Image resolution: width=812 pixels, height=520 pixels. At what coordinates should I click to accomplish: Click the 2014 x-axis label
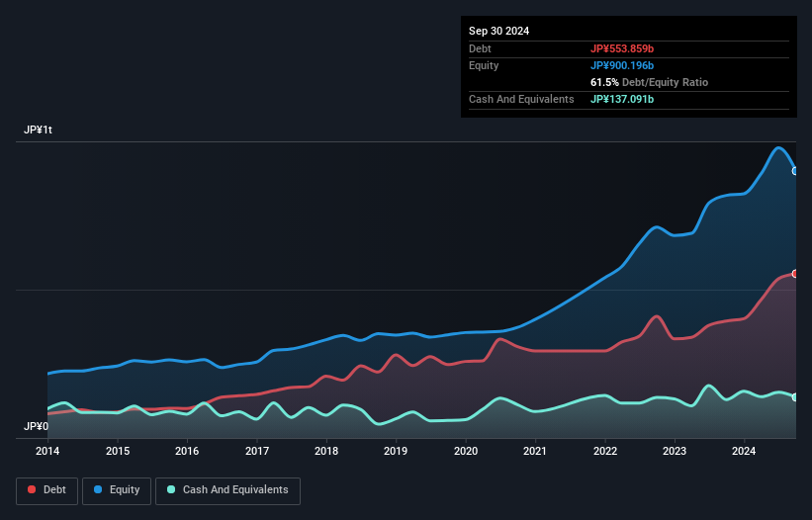point(47,451)
